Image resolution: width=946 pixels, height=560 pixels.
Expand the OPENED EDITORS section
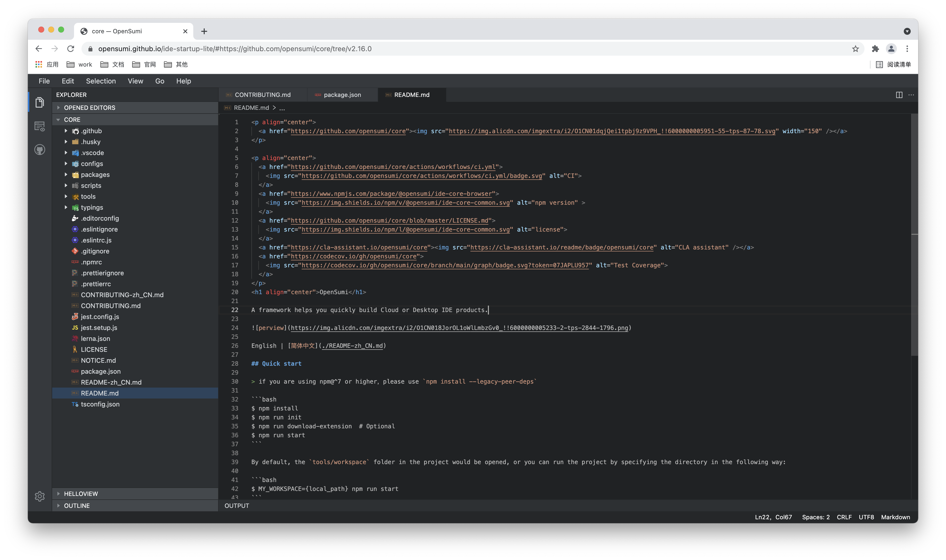(135, 108)
